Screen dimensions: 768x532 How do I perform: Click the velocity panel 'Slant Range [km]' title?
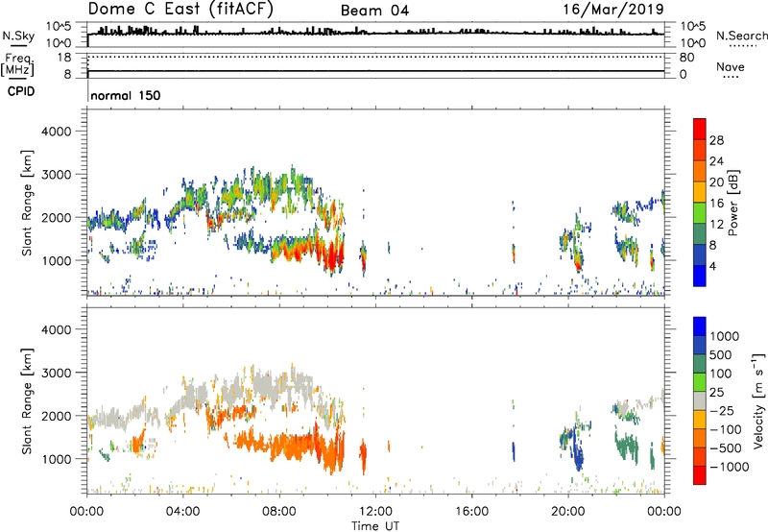pyautogui.click(x=27, y=401)
